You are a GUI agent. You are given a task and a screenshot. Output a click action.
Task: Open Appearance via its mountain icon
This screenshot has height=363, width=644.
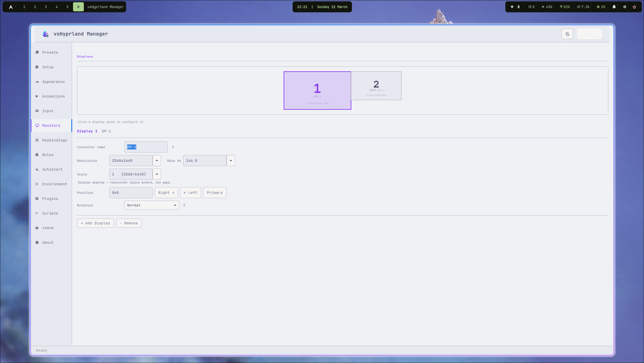(x=37, y=82)
